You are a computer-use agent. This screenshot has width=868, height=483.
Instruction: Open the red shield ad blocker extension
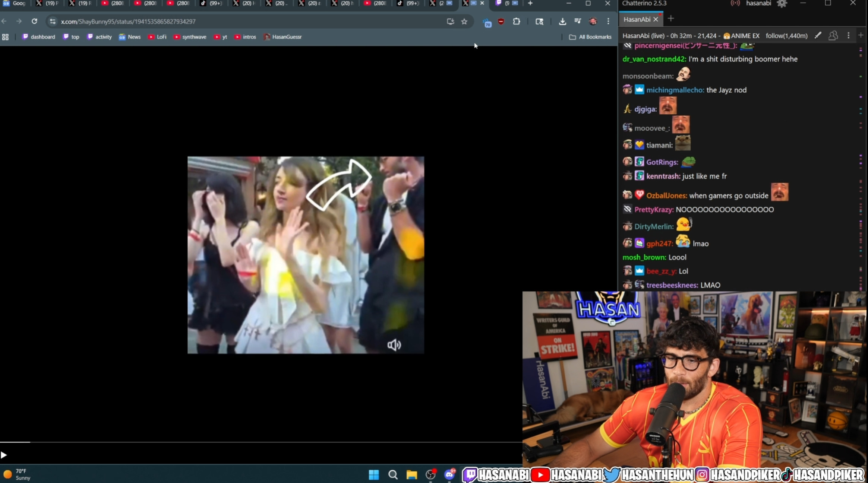pyautogui.click(x=501, y=21)
